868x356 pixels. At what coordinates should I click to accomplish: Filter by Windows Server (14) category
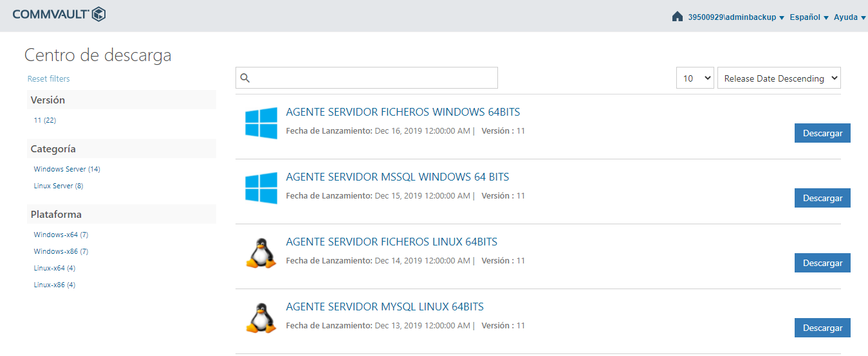67,169
